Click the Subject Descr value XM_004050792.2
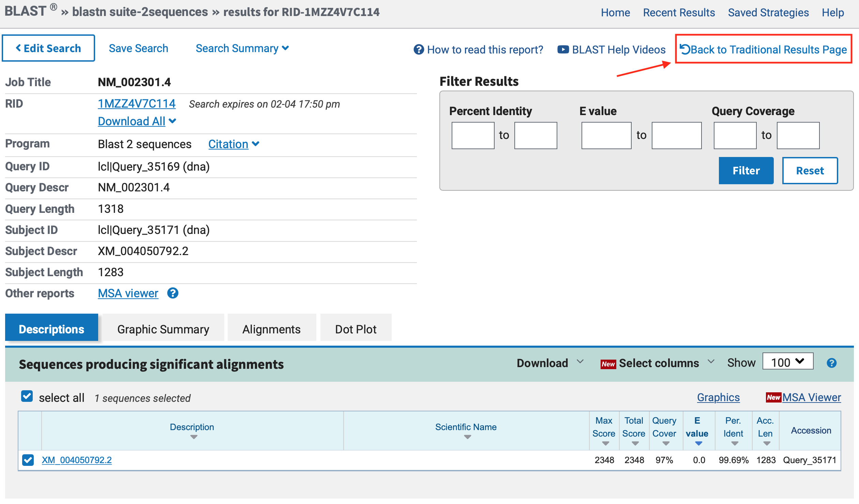 pos(143,251)
